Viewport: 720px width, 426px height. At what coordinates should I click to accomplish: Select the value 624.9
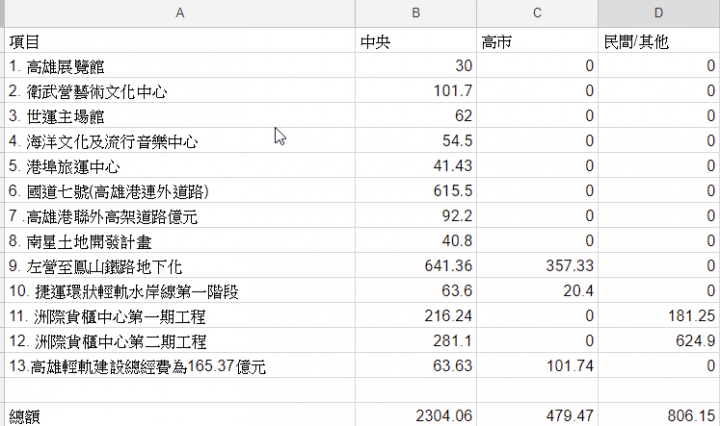click(x=659, y=341)
